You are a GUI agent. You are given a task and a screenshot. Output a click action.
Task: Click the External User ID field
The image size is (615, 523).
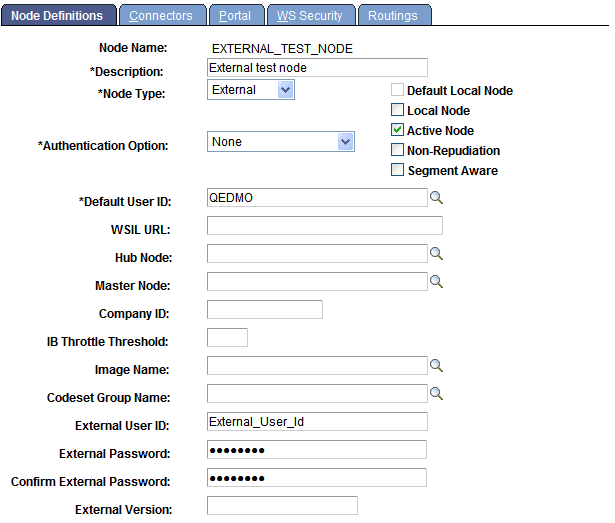[317, 421]
